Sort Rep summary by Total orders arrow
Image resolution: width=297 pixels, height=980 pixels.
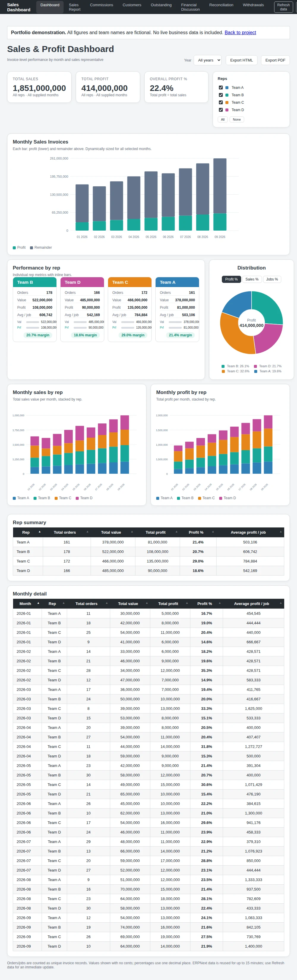[x=87, y=532]
